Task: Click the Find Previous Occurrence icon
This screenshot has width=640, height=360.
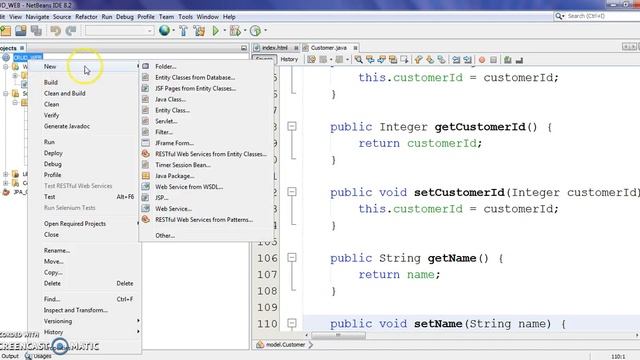Action: pyautogui.click(x=370, y=60)
